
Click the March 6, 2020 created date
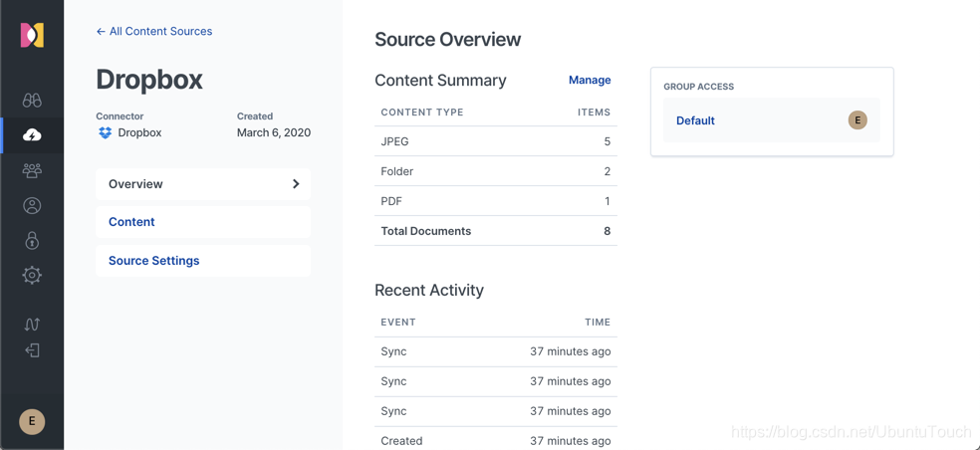274,132
